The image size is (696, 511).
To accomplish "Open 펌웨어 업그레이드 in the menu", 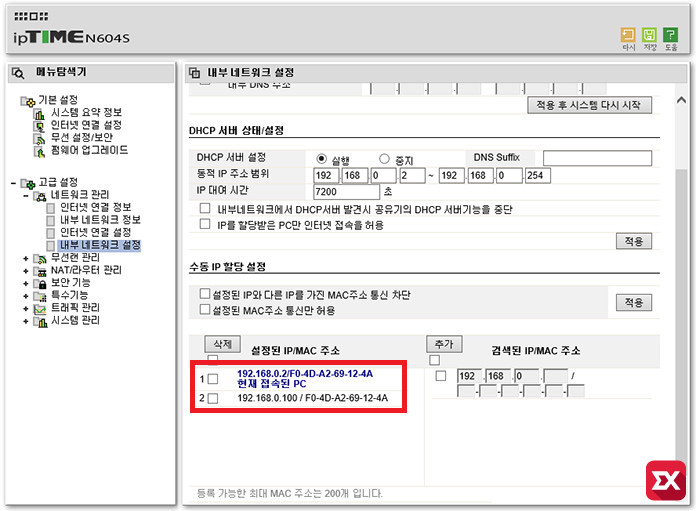I will pyautogui.click(x=89, y=150).
